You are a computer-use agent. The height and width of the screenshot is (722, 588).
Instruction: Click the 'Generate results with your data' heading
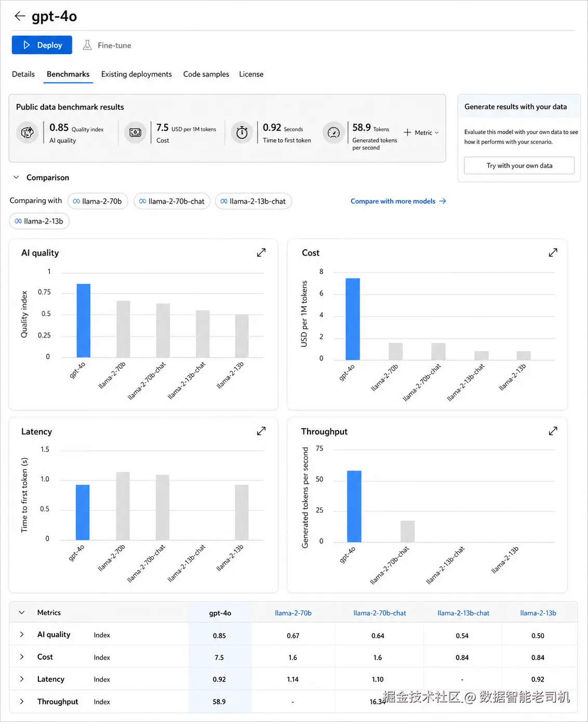point(516,106)
